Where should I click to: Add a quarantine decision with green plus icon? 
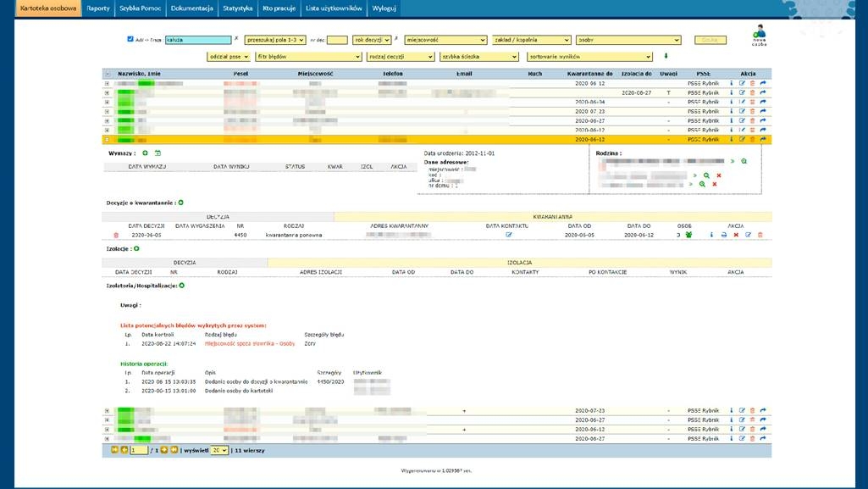click(x=180, y=203)
